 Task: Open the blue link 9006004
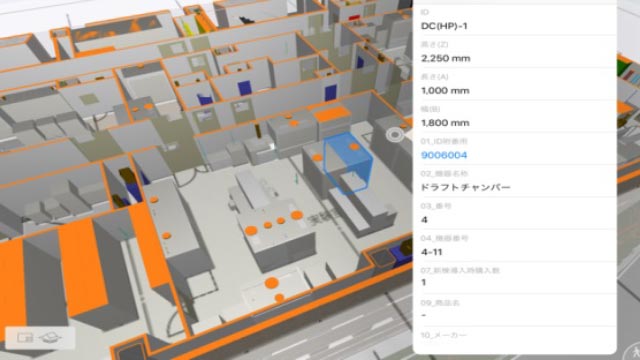(444, 155)
